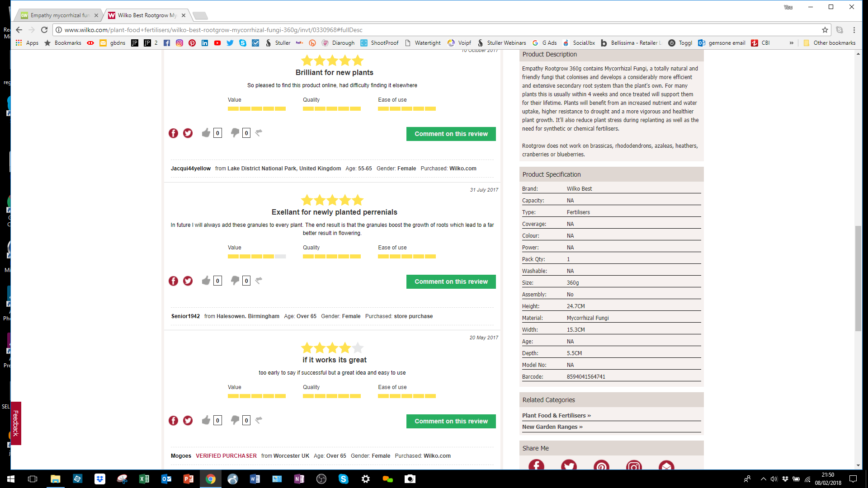868x488 pixels.
Task: Reload the page with the refresh icon
Action: pyautogui.click(x=44, y=30)
